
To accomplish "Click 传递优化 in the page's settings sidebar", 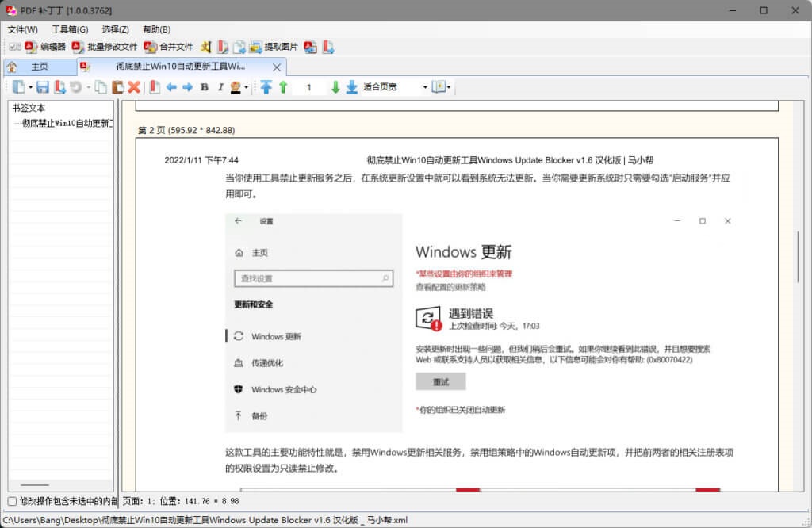I will point(267,363).
